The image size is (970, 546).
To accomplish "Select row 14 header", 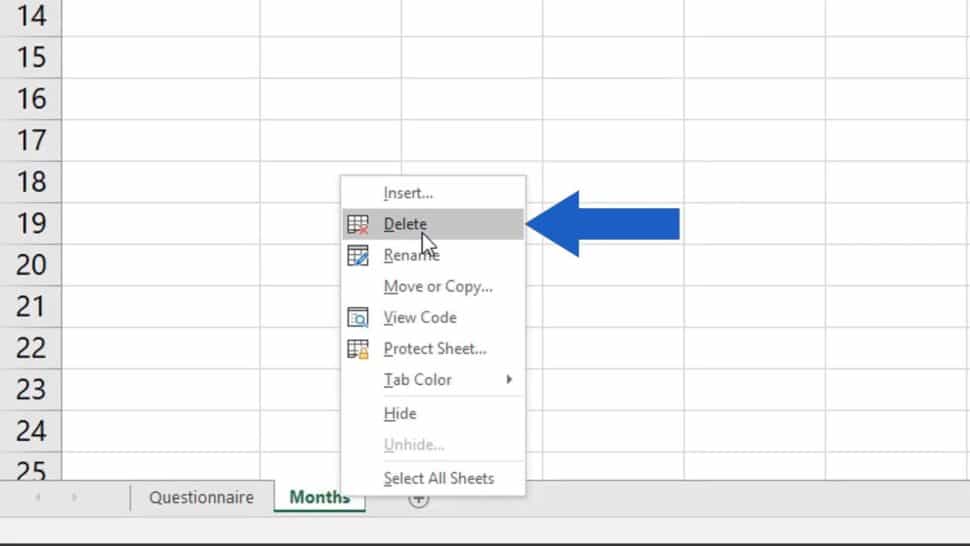I will tap(31, 16).
